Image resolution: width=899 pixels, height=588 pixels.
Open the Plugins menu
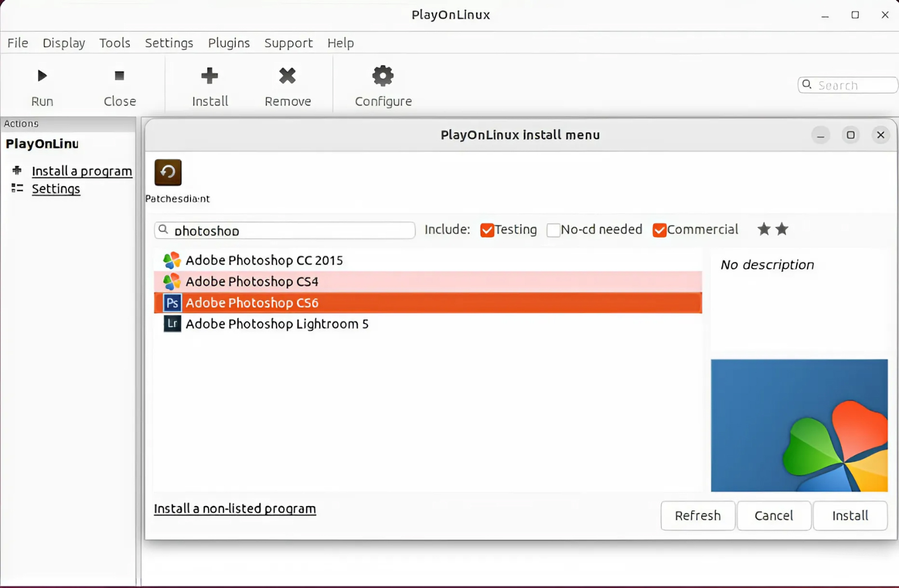click(229, 43)
